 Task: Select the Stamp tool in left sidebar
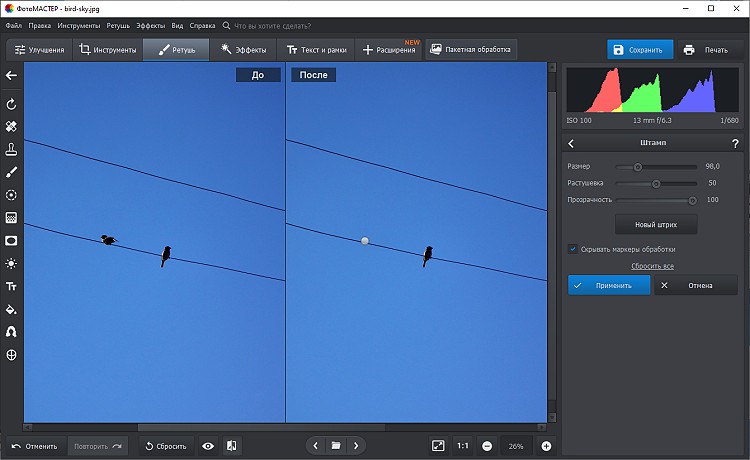11,149
